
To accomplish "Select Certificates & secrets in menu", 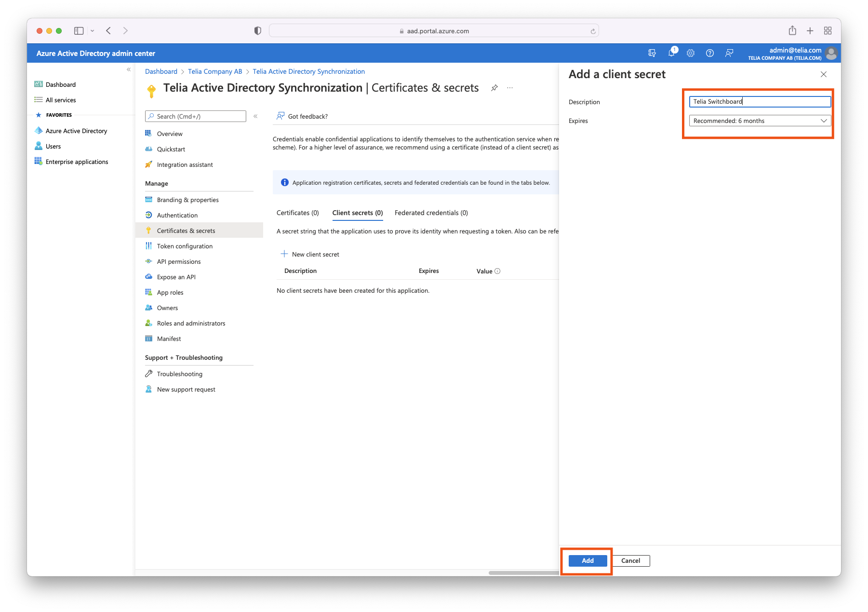I will point(199,231).
